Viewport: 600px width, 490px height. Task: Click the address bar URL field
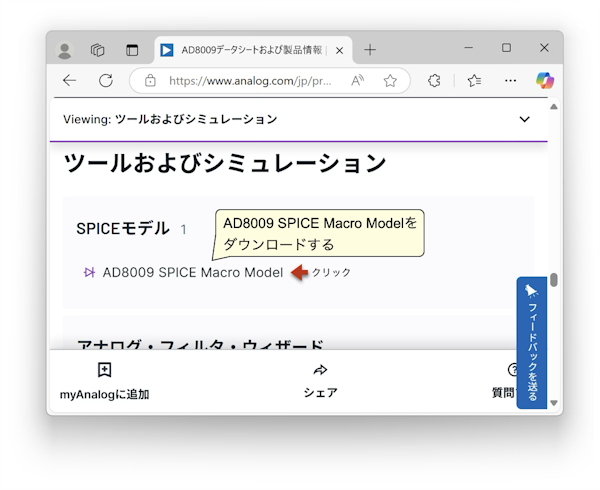[250, 81]
